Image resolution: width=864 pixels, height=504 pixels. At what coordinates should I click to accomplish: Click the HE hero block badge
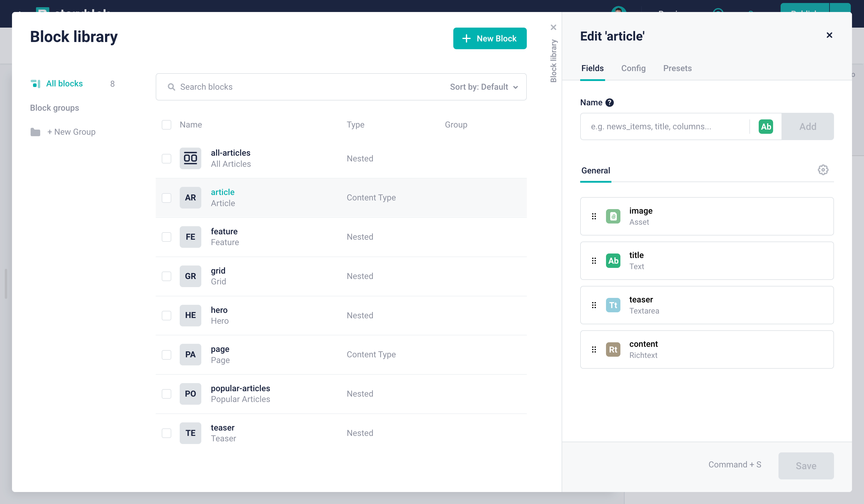click(190, 315)
